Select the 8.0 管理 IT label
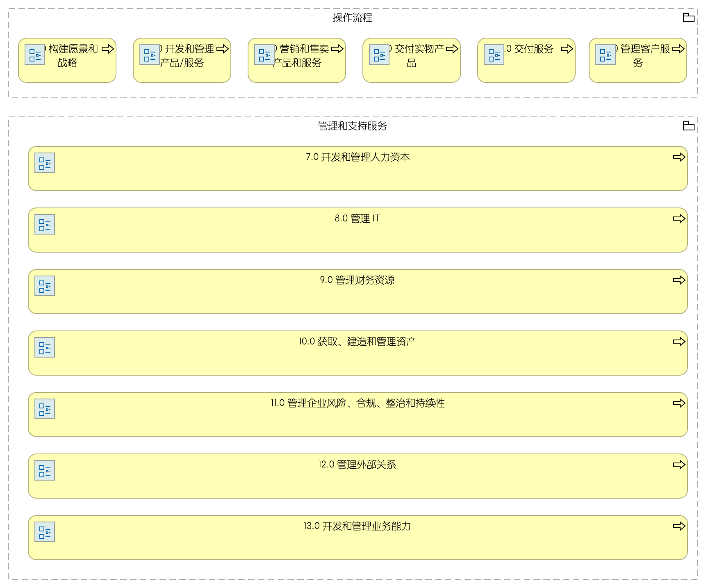The height and width of the screenshot is (588, 706). tap(358, 219)
